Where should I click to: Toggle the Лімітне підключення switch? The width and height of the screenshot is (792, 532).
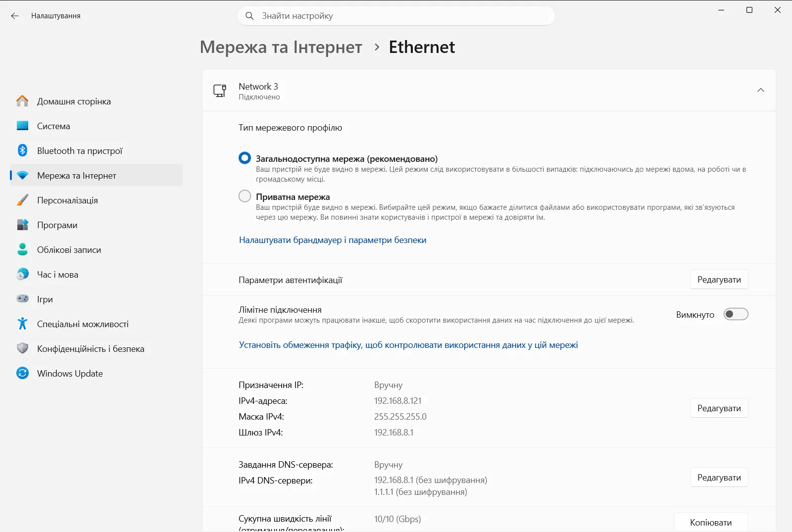(x=736, y=314)
